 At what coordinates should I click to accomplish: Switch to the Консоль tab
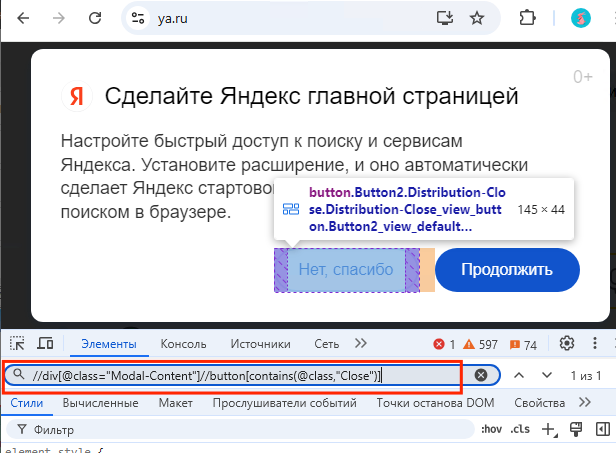[x=183, y=343]
